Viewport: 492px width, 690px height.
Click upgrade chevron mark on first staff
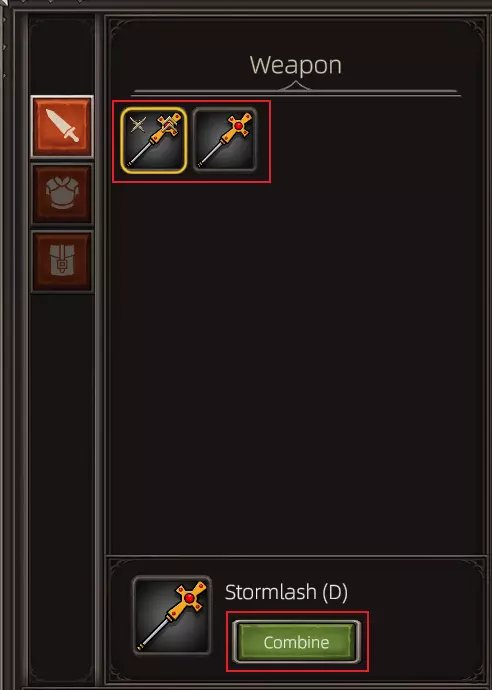[168, 127]
